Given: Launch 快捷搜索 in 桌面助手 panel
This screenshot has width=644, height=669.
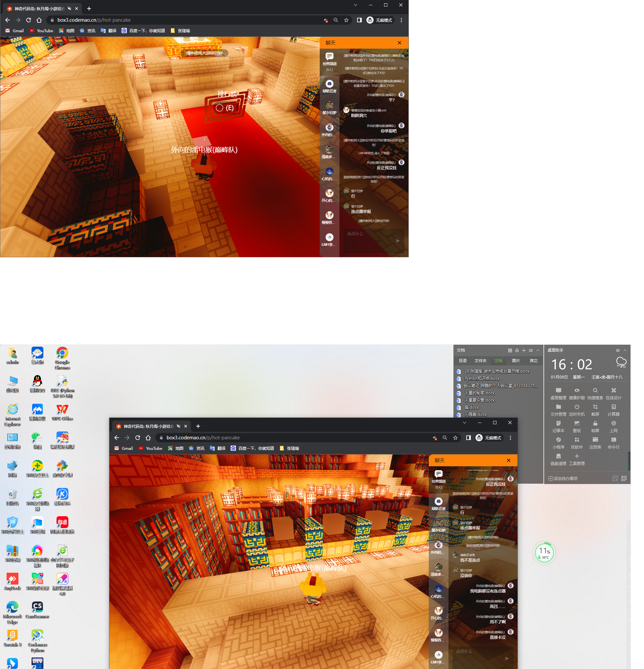Looking at the screenshot, I should [x=595, y=393].
